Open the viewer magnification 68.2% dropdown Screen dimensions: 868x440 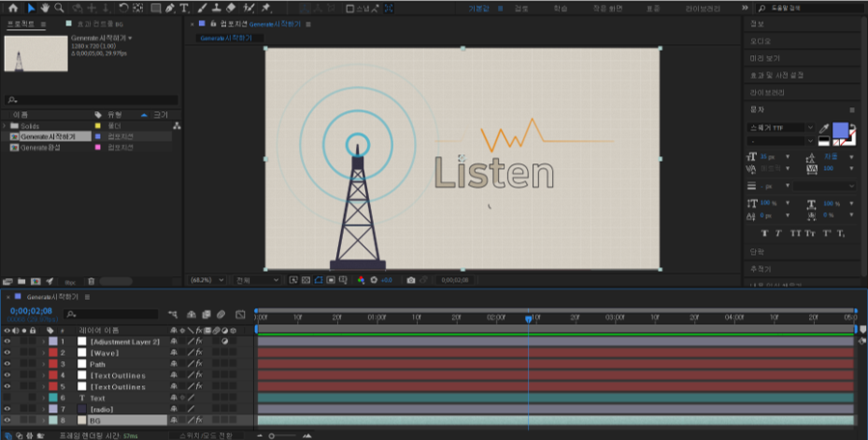[207, 280]
